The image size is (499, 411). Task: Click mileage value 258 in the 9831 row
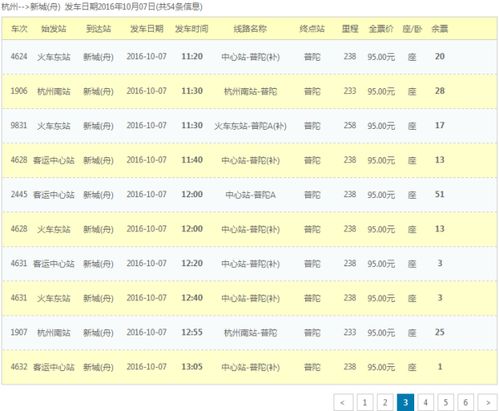pos(350,125)
